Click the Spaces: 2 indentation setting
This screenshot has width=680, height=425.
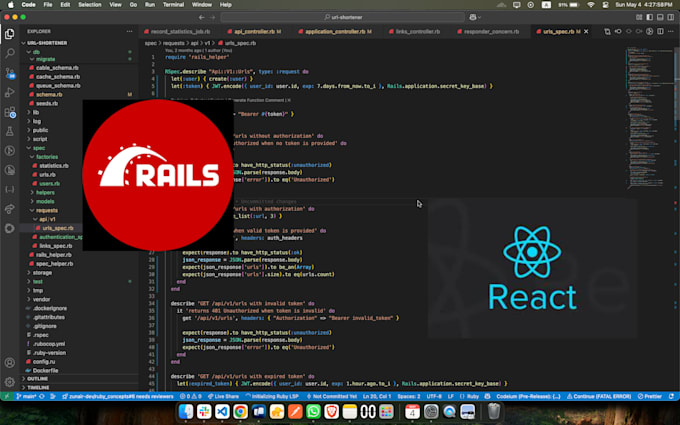[409, 396]
